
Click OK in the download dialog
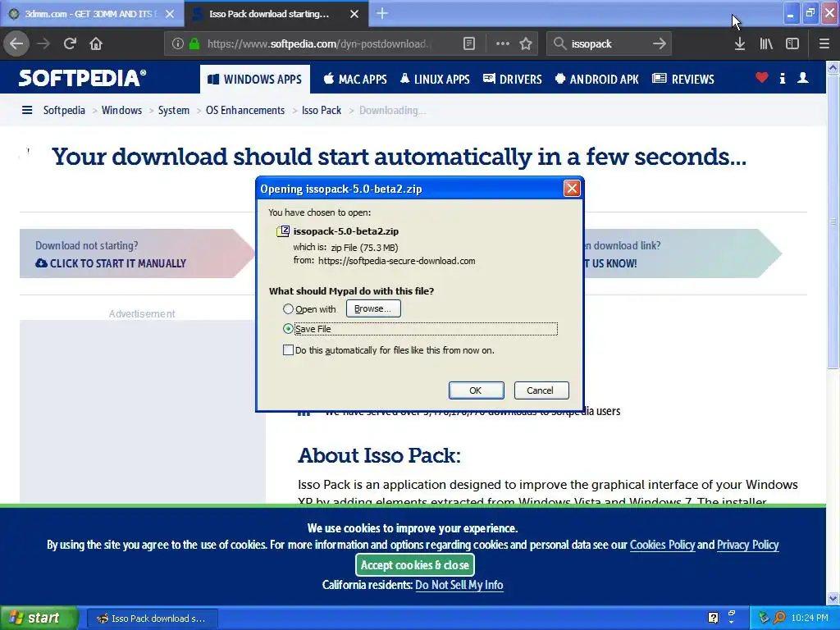[x=476, y=390]
